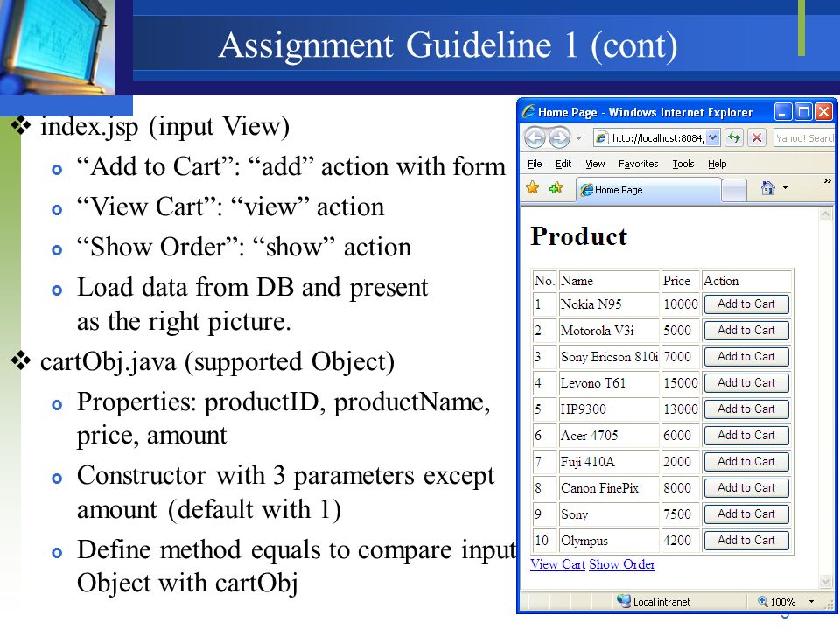
Task: Add Levono T61 to cart
Action: point(746,383)
